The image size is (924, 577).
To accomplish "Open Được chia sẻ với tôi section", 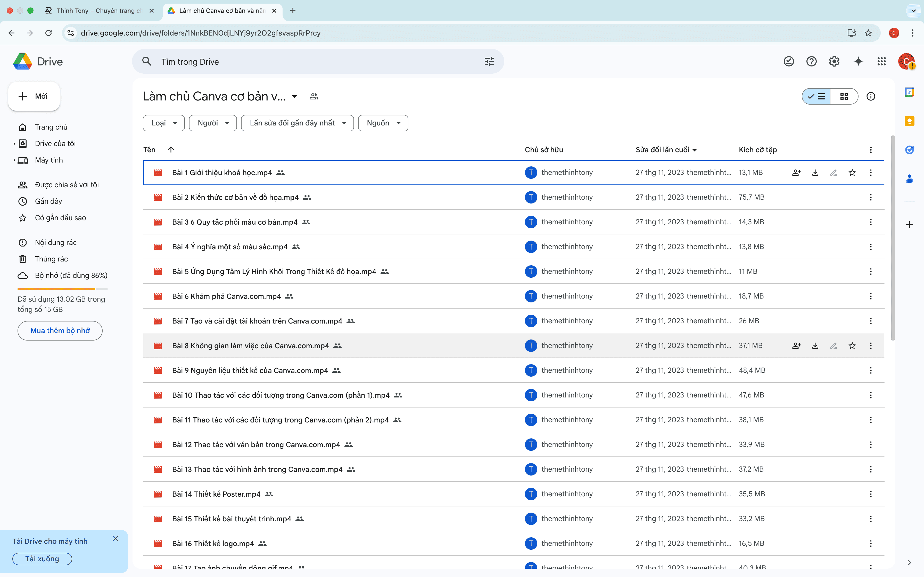I will tap(67, 185).
